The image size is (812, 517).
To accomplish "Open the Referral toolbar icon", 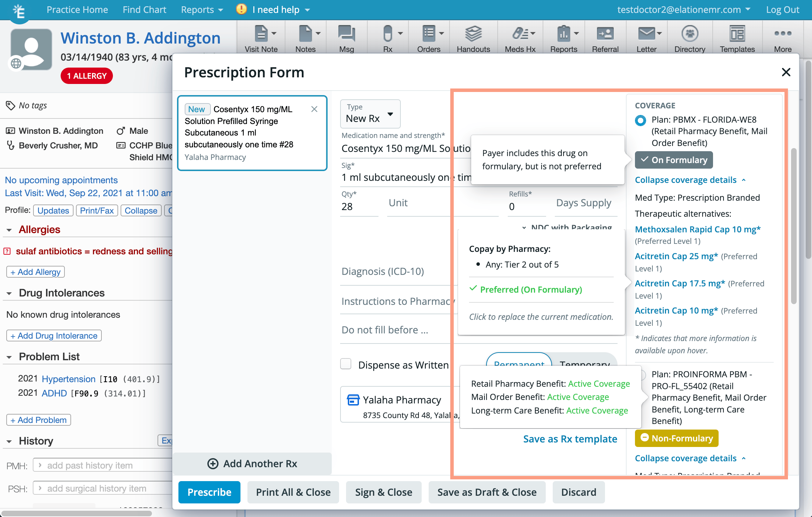I will click(x=605, y=33).
